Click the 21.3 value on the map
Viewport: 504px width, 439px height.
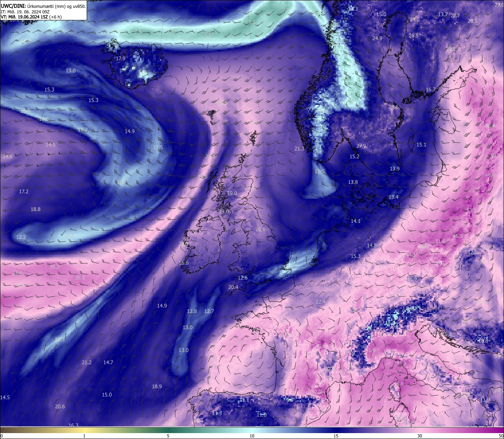point(299,148)
